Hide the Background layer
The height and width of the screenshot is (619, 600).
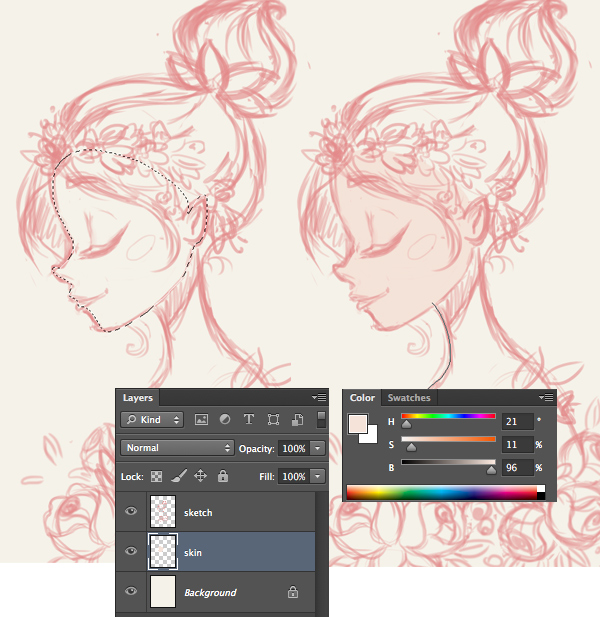coord(131,591)
